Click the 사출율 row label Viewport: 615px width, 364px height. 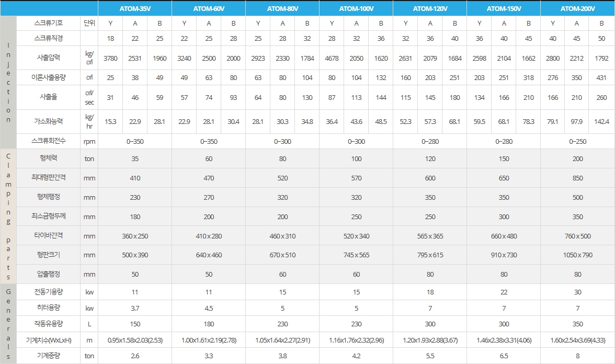click(49, 97)
